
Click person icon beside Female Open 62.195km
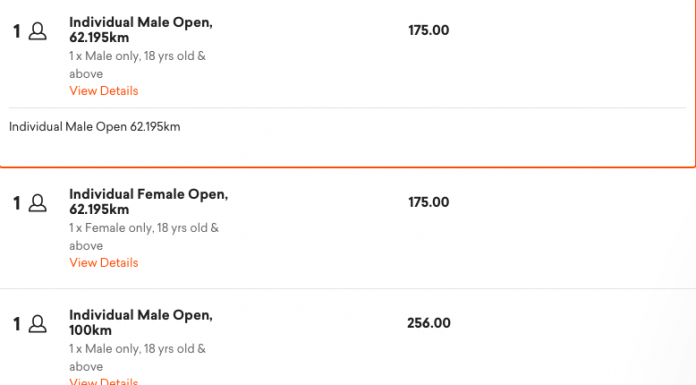[38, 203]
